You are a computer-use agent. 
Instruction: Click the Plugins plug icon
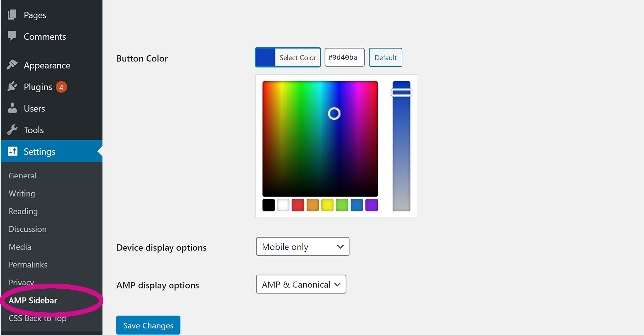click(x=12, y=86)
